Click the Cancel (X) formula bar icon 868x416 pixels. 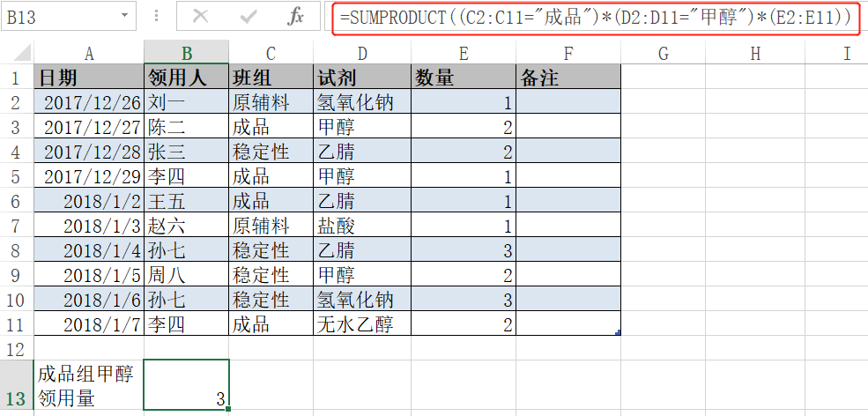(x=201, y=17)
